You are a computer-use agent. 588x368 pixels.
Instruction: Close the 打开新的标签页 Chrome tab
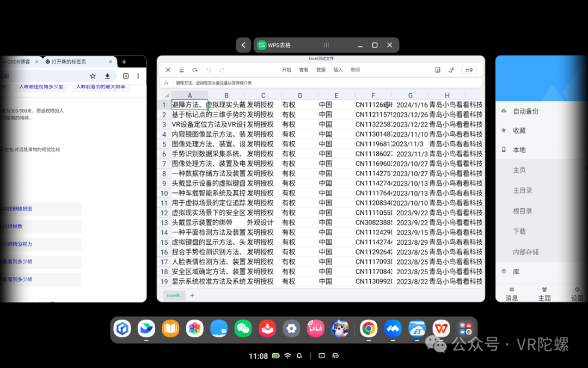[x=110, y=62]
